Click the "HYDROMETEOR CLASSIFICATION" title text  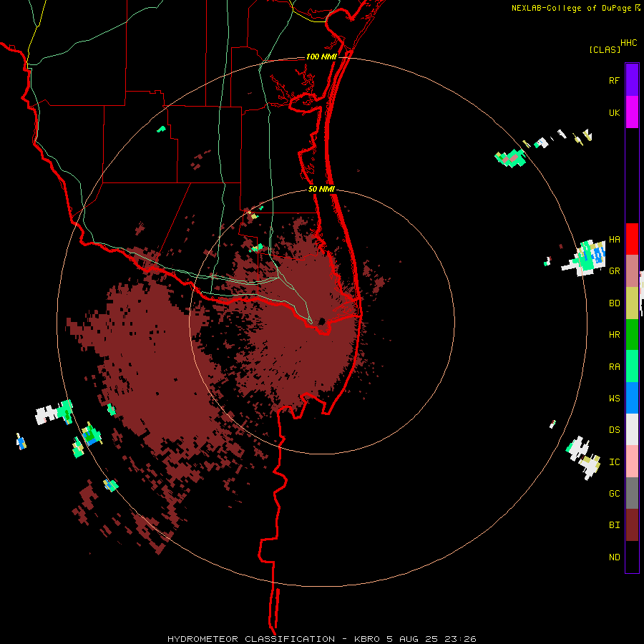click(x=251, y=639)
